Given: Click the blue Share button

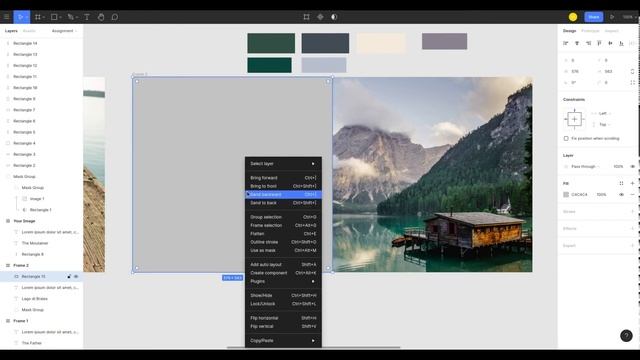Looking at the screenshot, I should coord(593,17).
